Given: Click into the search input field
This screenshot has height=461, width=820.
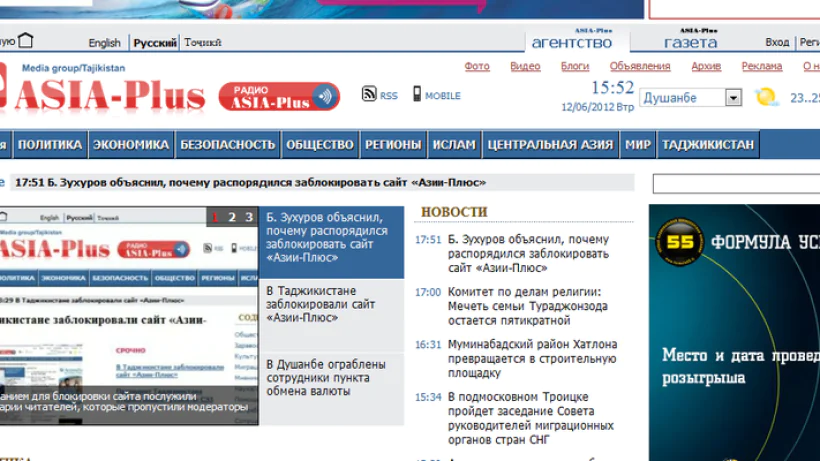Looking at the screenshot, I should click(736, 183).
